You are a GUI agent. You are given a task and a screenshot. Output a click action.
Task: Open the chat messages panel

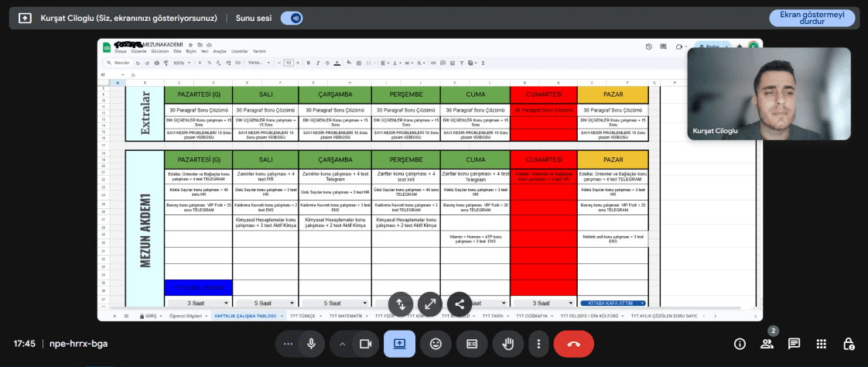pos(795,344)
